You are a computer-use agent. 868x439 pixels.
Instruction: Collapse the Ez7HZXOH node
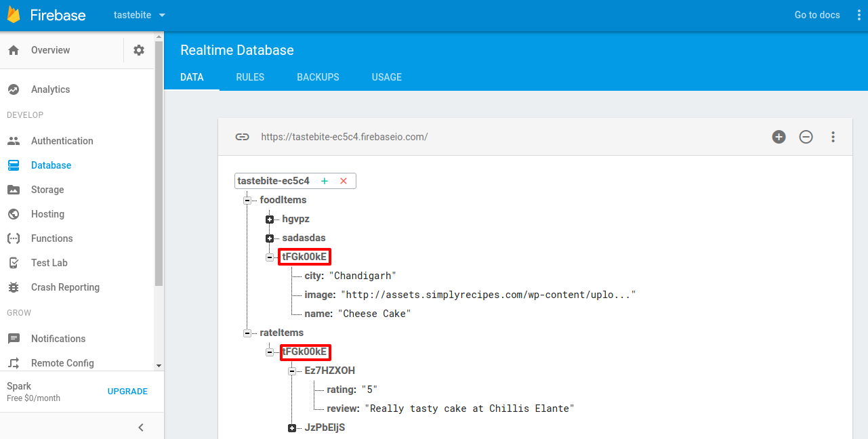click(x=292, y=371)
